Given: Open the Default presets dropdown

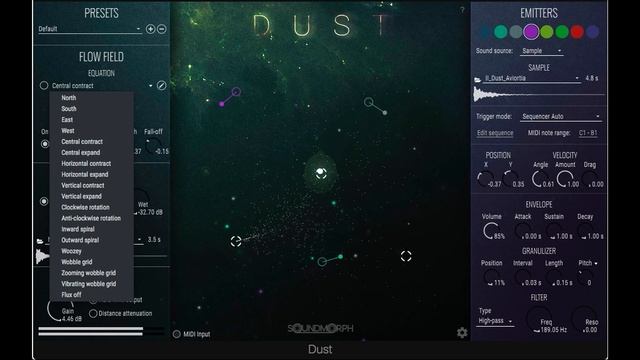Looking at the screenshot, I should click(90, 29).
